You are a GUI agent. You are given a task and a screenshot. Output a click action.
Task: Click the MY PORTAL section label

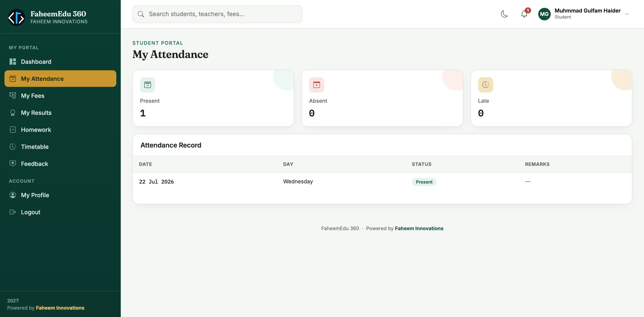pyautogui.click(x=24, y=47)
